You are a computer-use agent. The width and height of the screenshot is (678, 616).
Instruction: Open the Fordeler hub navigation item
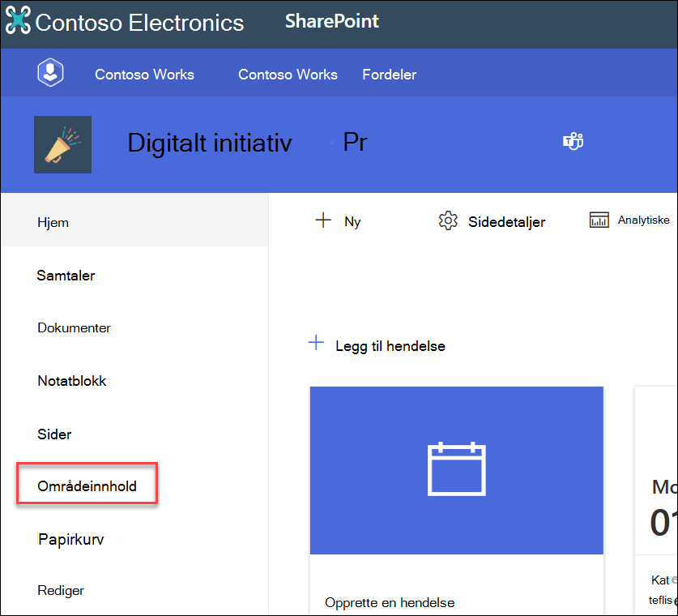(x=389, y=75)
